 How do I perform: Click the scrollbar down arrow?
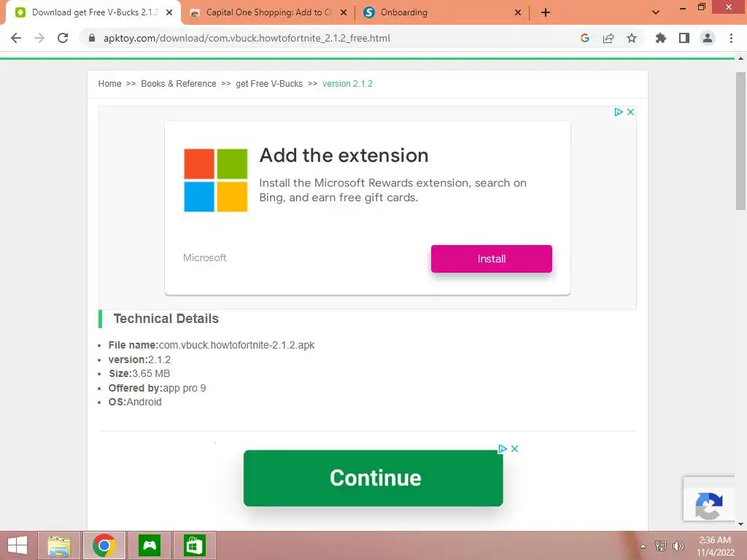[740, 524]
